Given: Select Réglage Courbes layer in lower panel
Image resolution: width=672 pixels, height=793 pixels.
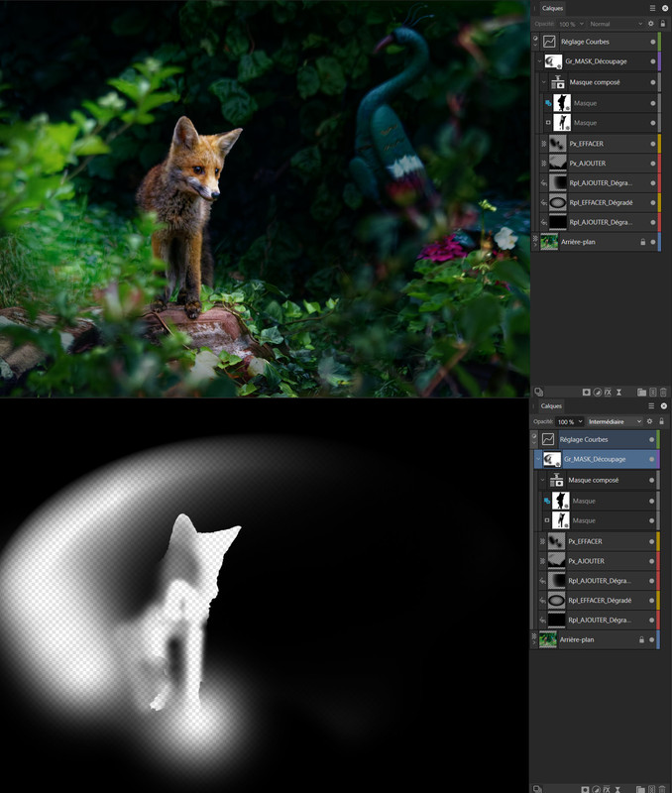Looking at the screenshot, I should (593, 439).
